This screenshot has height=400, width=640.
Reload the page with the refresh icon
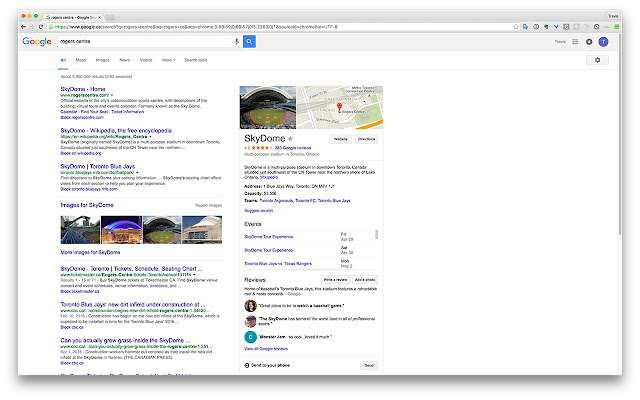(41, 27)
